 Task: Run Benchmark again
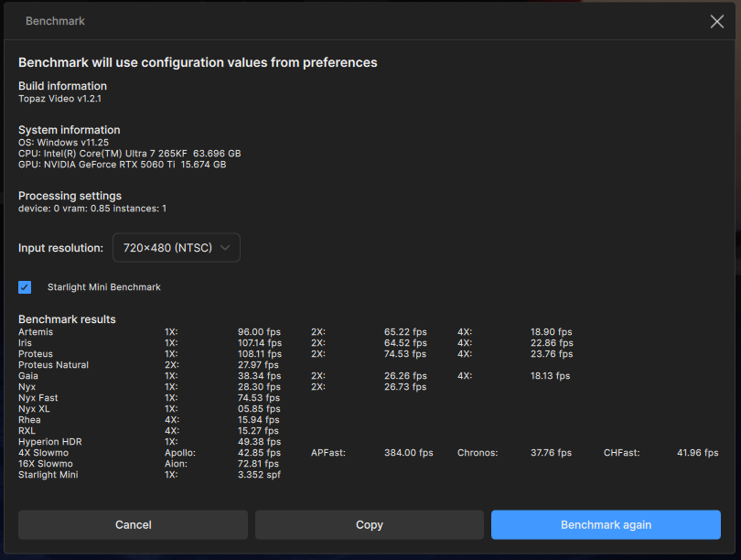click(x=606, y=524)
